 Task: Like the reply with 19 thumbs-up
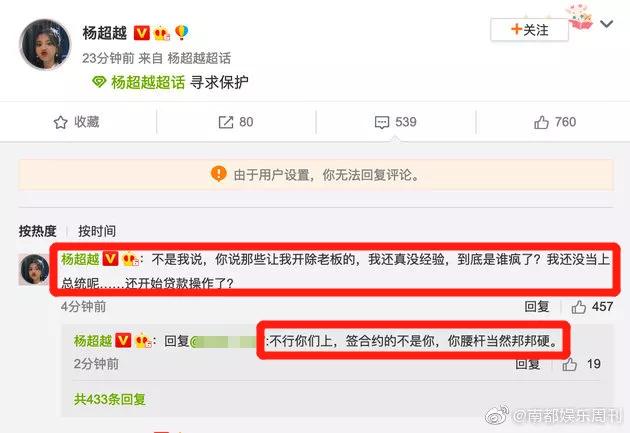pos(569,364)
